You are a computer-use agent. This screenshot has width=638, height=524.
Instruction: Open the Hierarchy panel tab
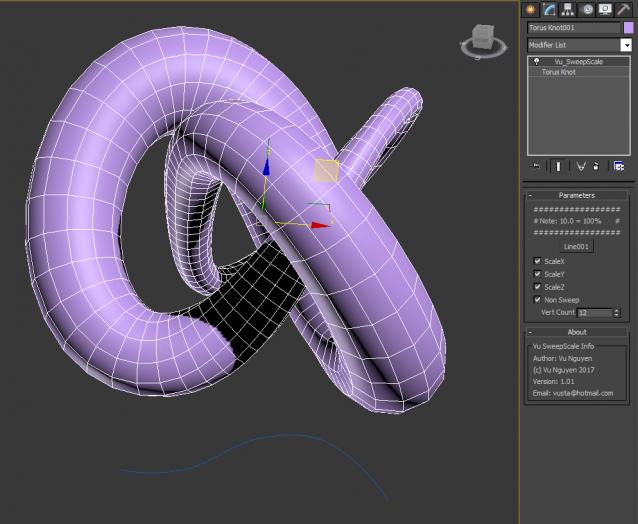click(x=567, y=9)
